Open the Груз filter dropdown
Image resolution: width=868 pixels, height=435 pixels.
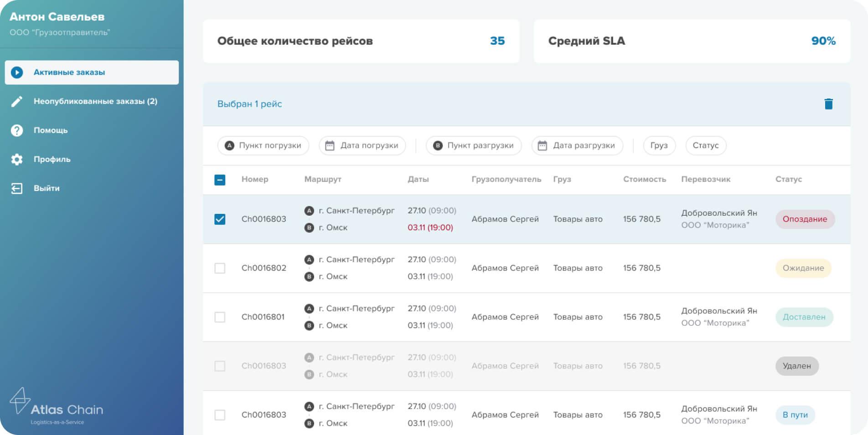pyautogui.click(x=659, y=145)
